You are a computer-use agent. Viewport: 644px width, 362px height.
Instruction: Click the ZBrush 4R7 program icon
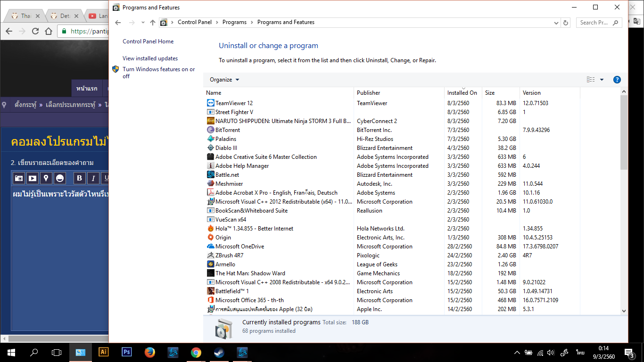click(211, 255)
